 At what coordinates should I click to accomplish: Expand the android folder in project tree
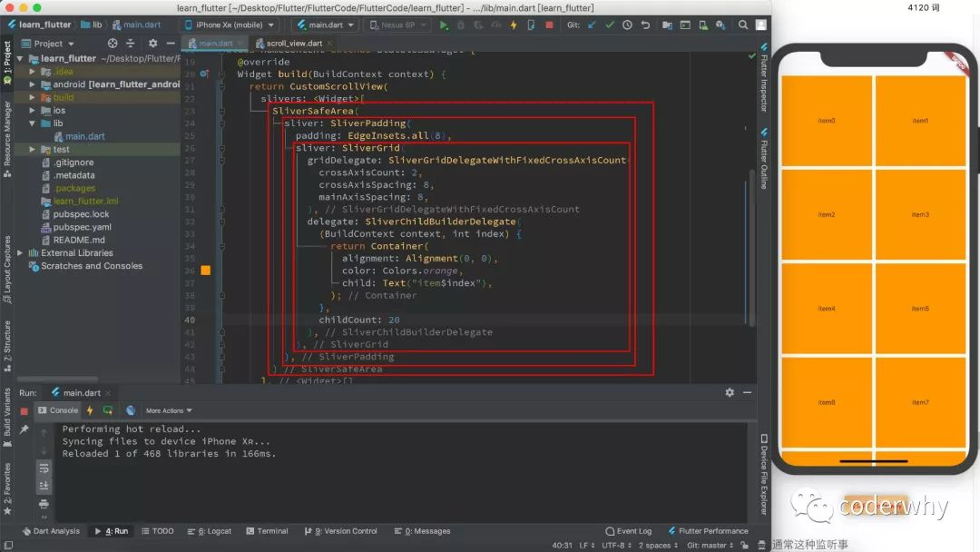click(x=34, y=84)
